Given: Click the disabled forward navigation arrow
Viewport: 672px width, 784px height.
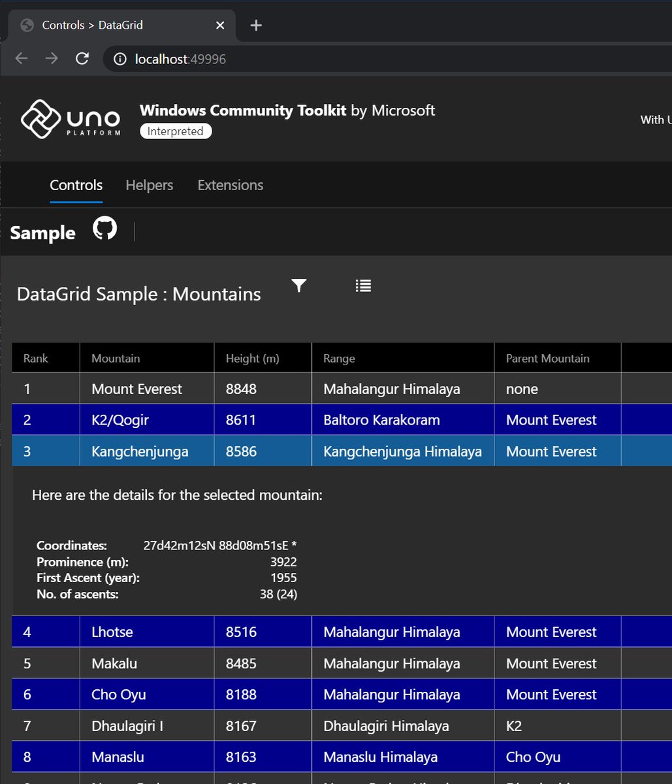Looking at the screenshot, I should [52, 58].
